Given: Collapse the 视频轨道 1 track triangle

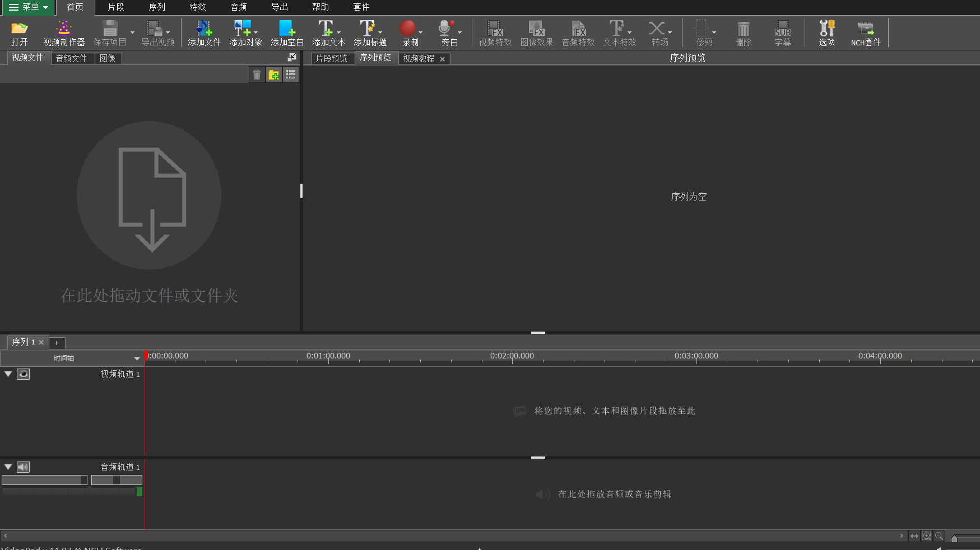Looking at the screenshot, I should [8, 374].
